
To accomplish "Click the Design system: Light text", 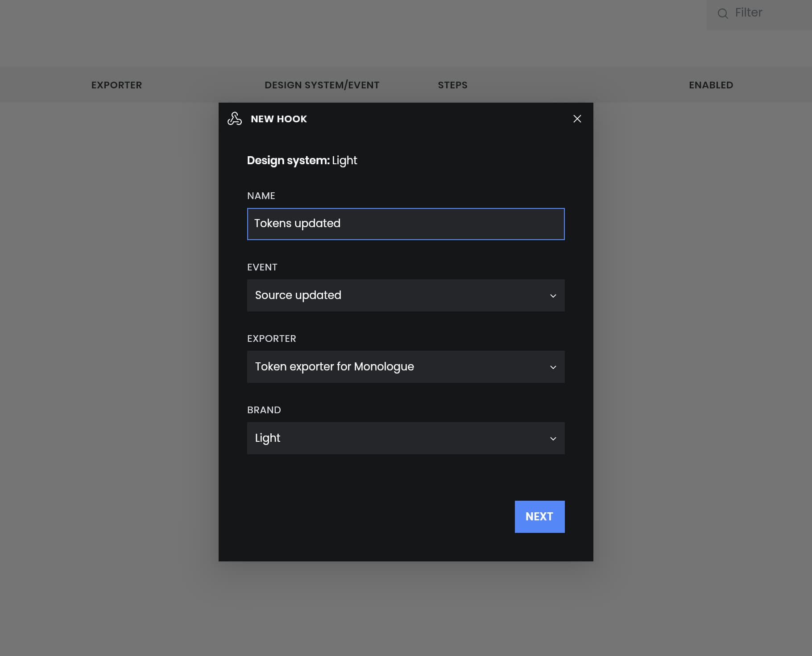I will point(302,161).
